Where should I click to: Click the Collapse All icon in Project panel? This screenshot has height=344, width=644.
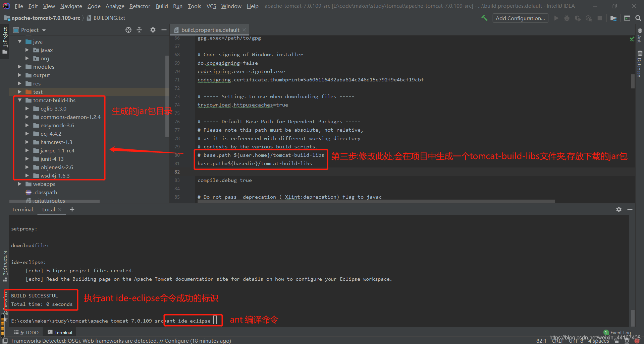(139, 30)
